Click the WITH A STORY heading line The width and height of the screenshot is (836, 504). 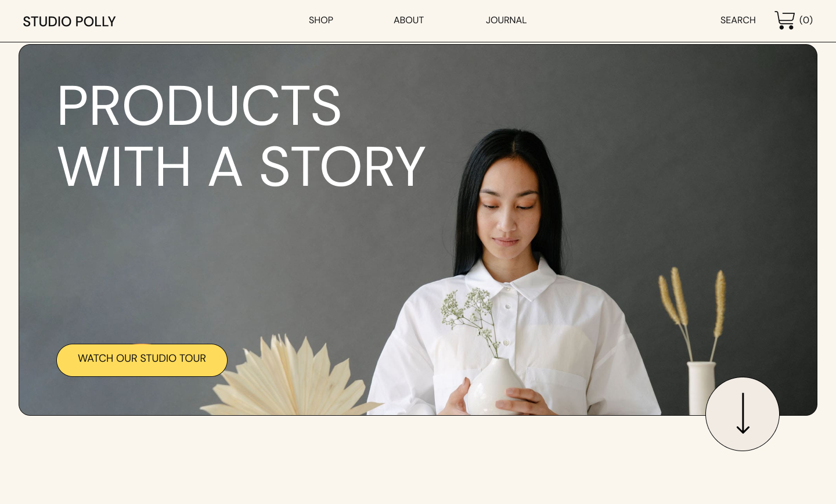(x=242, y=167)
